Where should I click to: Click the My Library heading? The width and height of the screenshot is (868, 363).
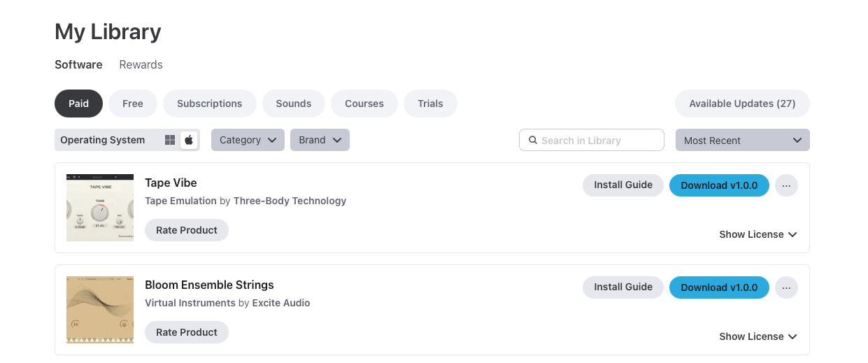click(x=108, y=31)
